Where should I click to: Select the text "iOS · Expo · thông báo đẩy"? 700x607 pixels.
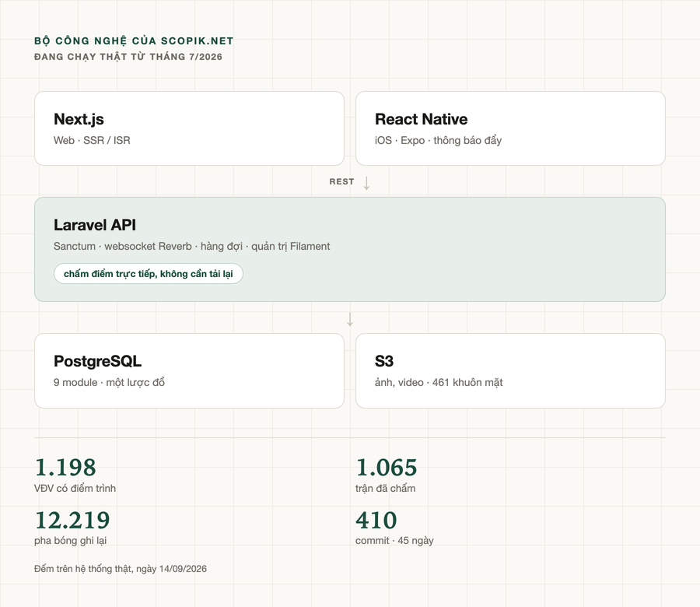439,140
